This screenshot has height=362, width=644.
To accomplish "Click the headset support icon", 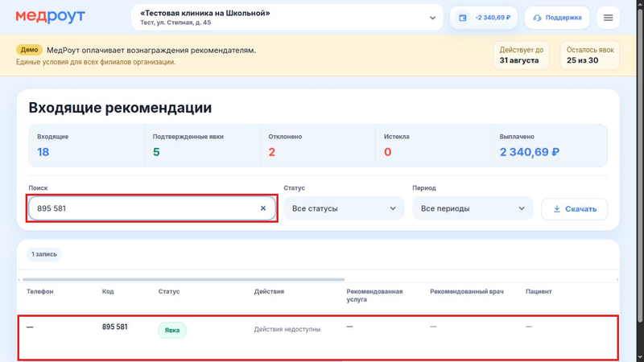I will click(x=537, y=18).
